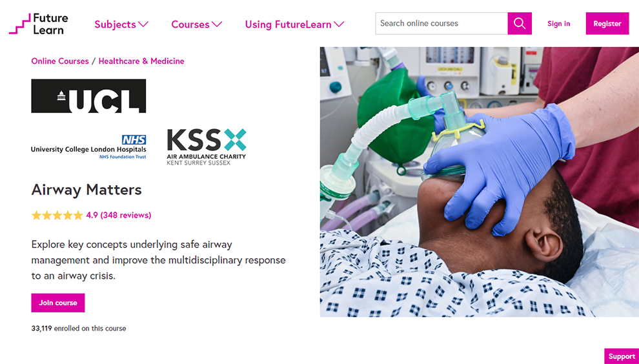Expand the Courses dropdown chevron
The width and height of the screenshot is (639, 364).
point(217,25)
